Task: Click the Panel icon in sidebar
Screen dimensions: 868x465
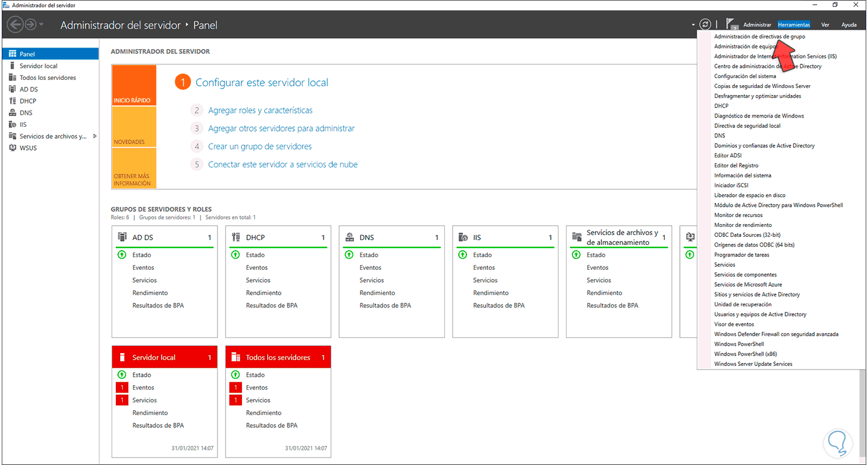Action: coord(13,54)
